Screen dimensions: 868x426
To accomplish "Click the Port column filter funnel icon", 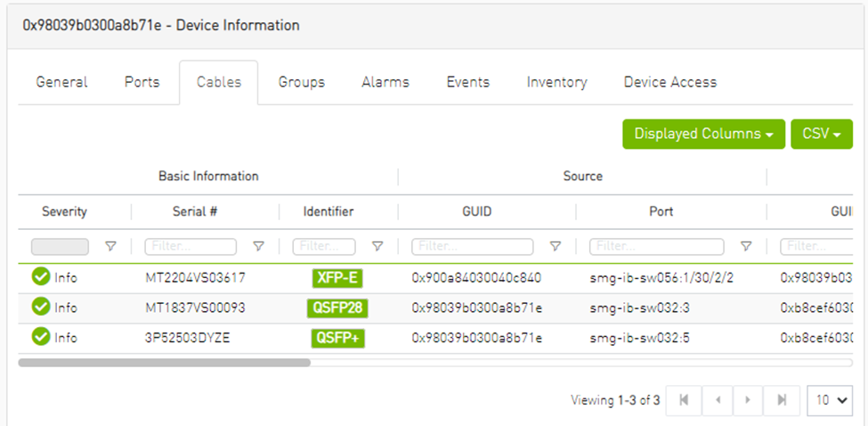I will click(746, 247).
